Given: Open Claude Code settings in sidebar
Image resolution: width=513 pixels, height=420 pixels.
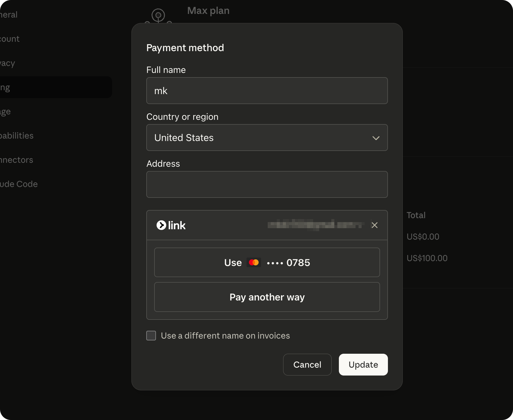Looking at the screenshot, I should tap(19, 184).
